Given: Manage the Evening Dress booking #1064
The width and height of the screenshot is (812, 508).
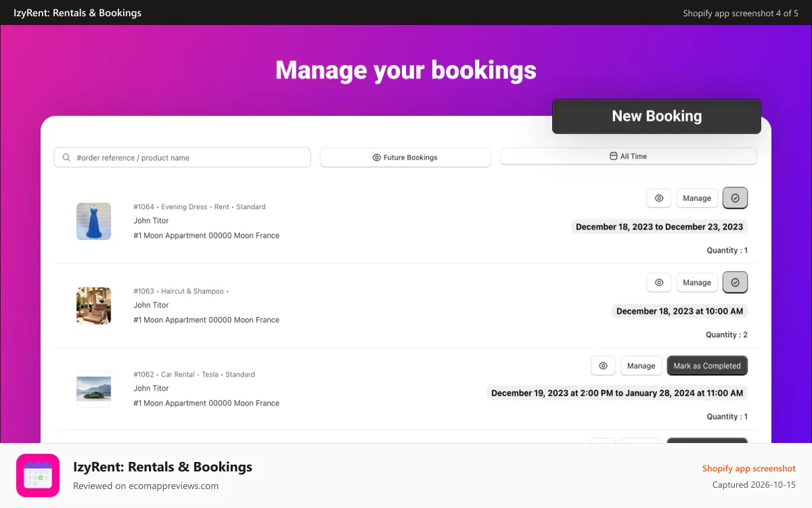Looking at the screenshot, I should tap(697, 198).
